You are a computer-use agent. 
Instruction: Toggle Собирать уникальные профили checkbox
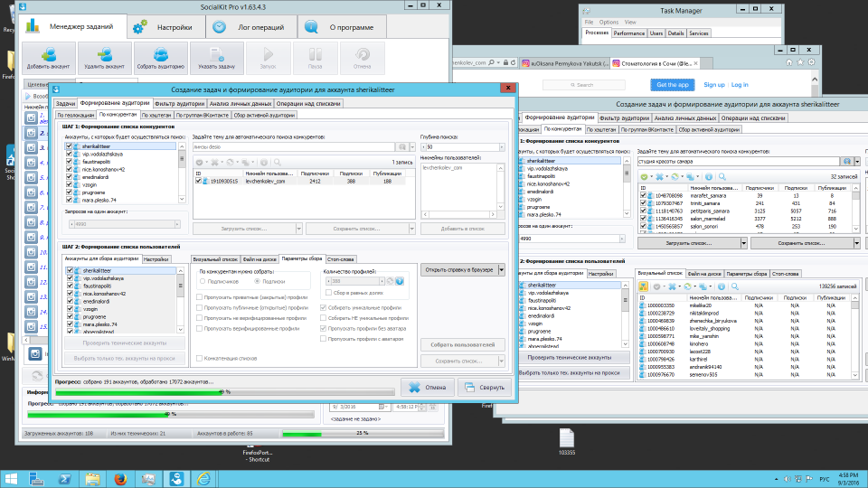pos(324,307)
